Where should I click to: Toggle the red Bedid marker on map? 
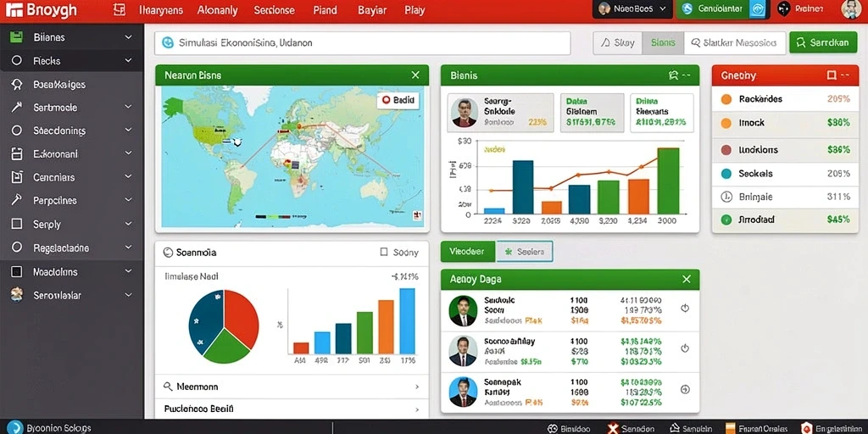[386, 101]
